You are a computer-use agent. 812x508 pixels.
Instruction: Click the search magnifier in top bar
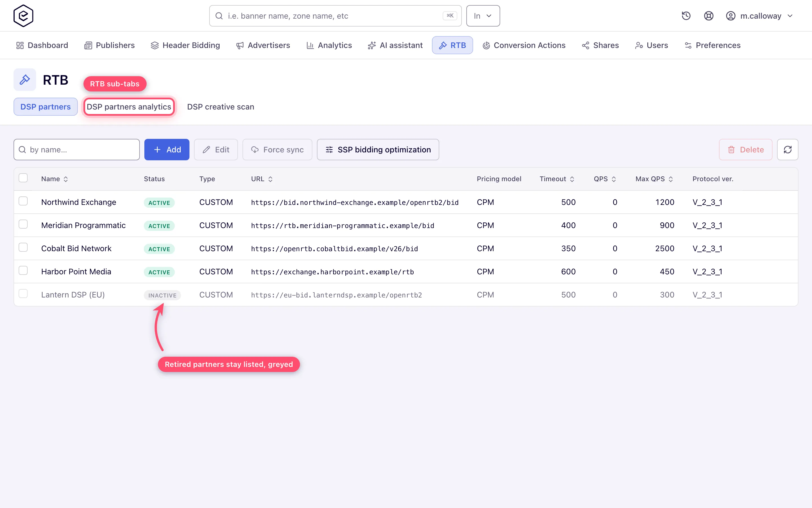point(219,16)
